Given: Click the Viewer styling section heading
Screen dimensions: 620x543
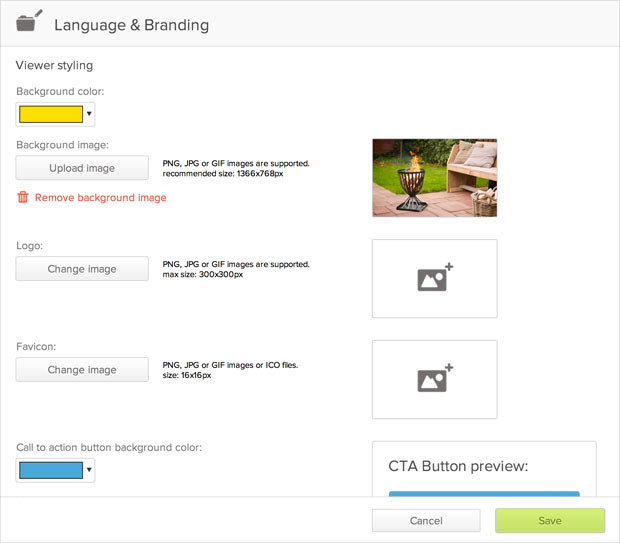Looking at the screenshot, I should click(55, 66).
